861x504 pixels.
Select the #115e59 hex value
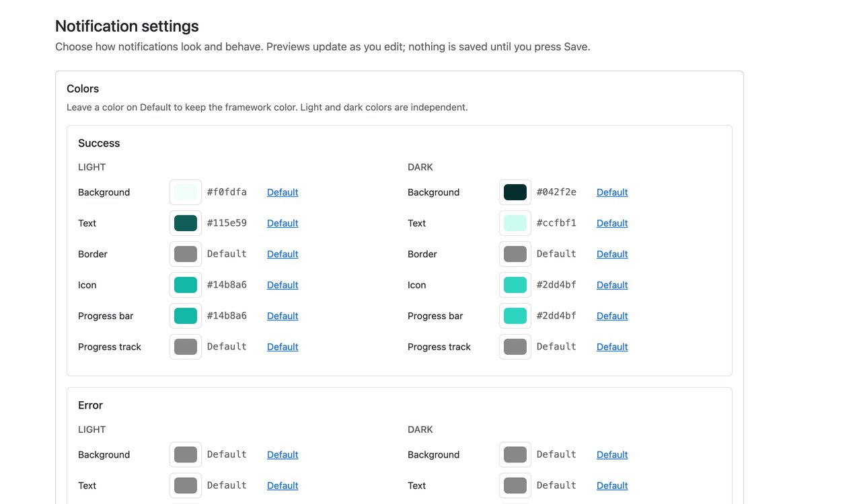pyautogui.click(x=227, y=223)
